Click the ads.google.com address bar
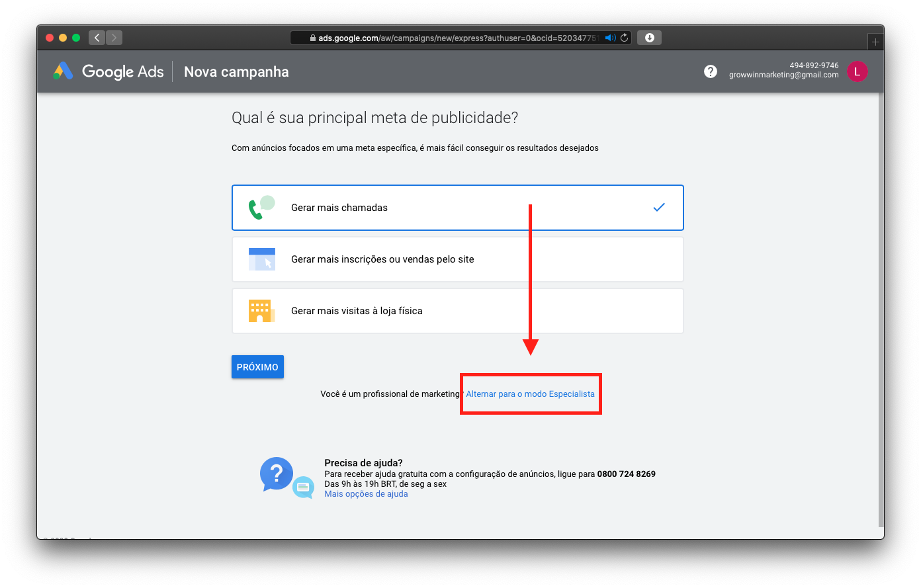The width and height of the screenshot is (921, 588). tap(460, 38)
